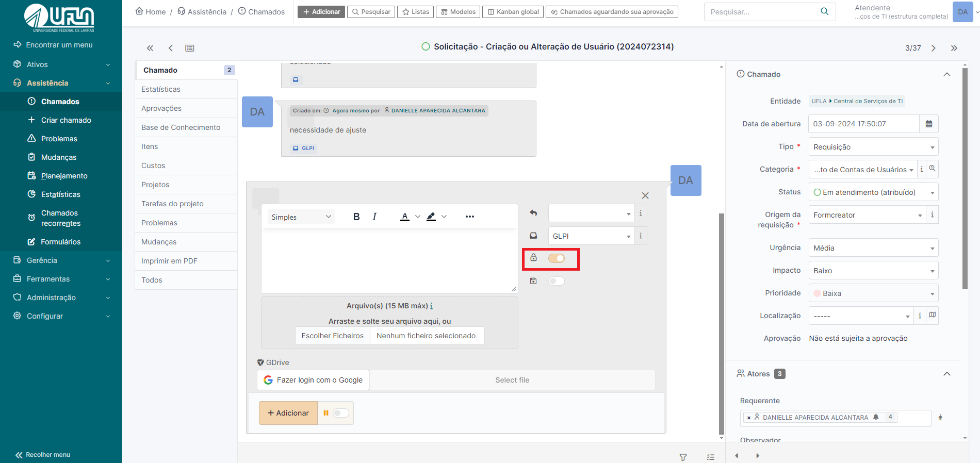
Task: Open Aprovações tab
Action: coord(186,108)
